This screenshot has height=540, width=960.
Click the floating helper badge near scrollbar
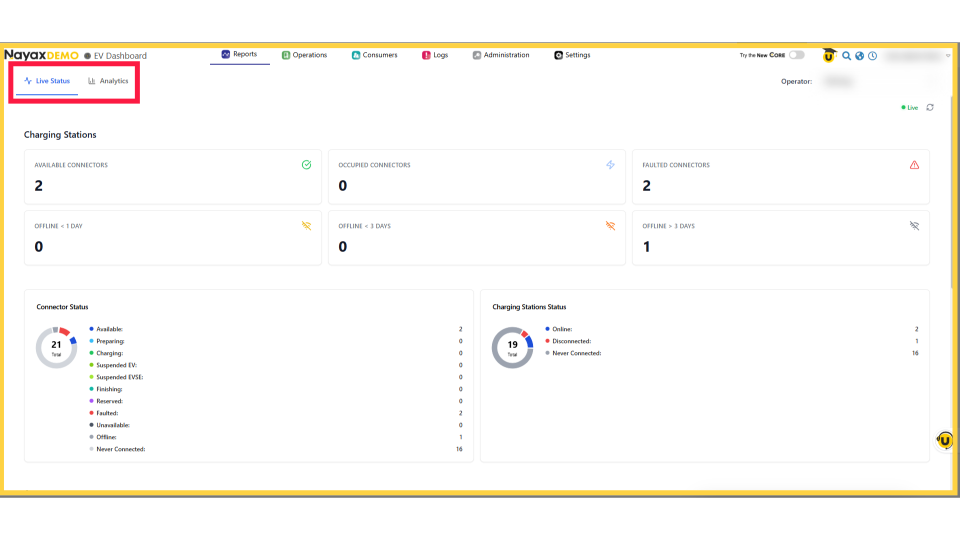click(x=944, y=440)
